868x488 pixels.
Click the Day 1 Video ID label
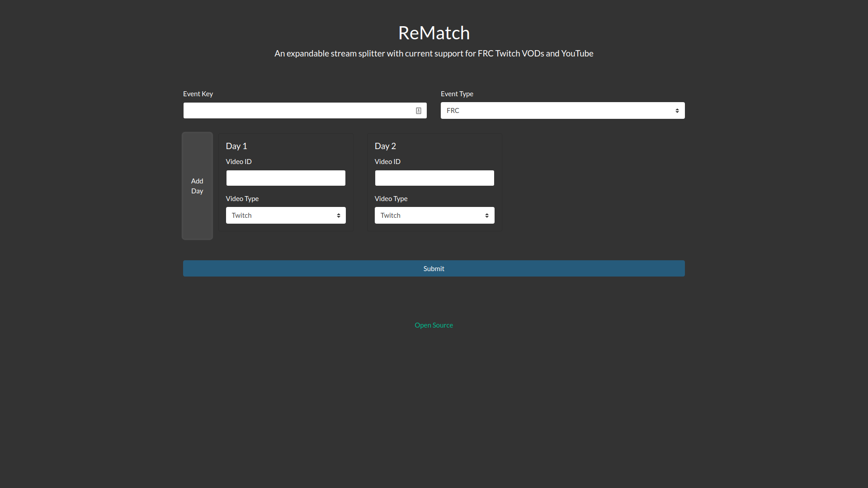pos(239,162)
